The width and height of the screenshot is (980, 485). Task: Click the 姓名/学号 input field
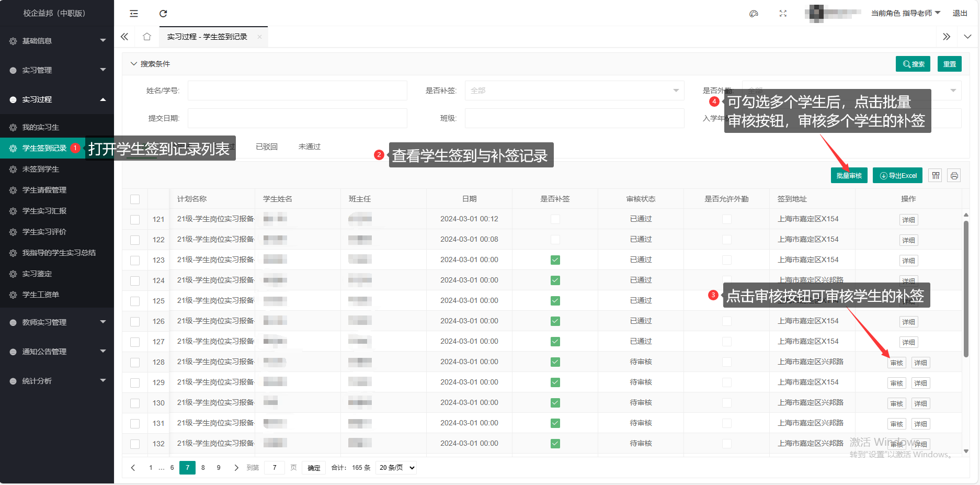tap(297, 91)
